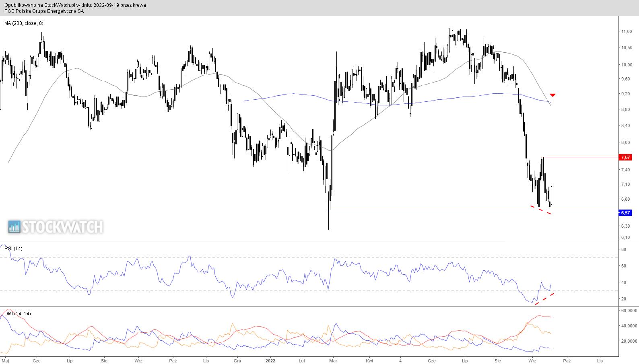Image resolution: width=639 pixels, height=364 pixels.
Task: Click the 7,40 price axis label
Action: click(626, 170)
